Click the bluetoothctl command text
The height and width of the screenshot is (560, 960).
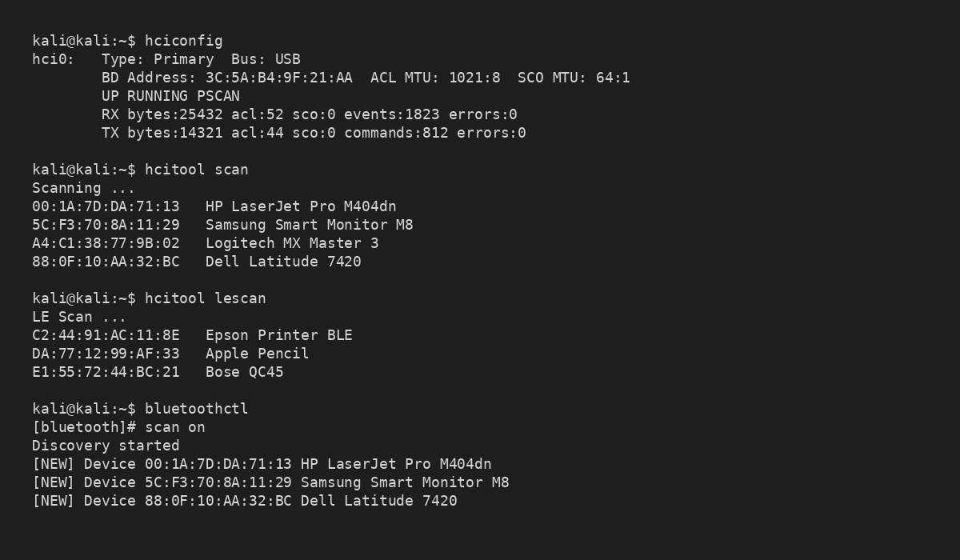tap(196, 409)
